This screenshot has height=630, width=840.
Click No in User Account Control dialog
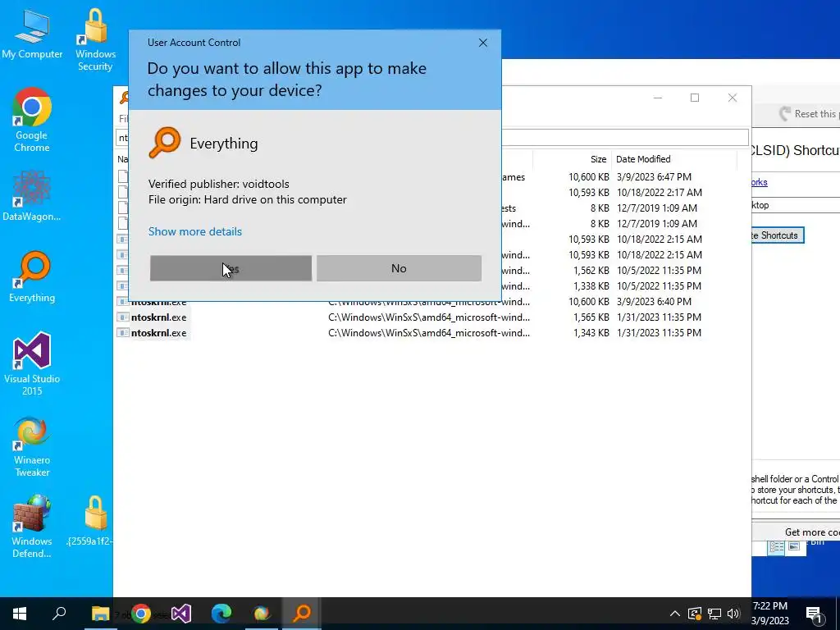click(399, 268)
